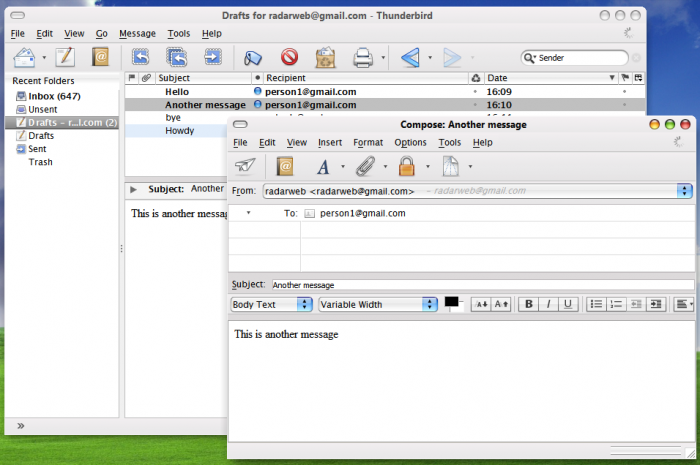Open the Options menu in Compose window
Viewport: 700px width, 465px height.
click(410, 142)
